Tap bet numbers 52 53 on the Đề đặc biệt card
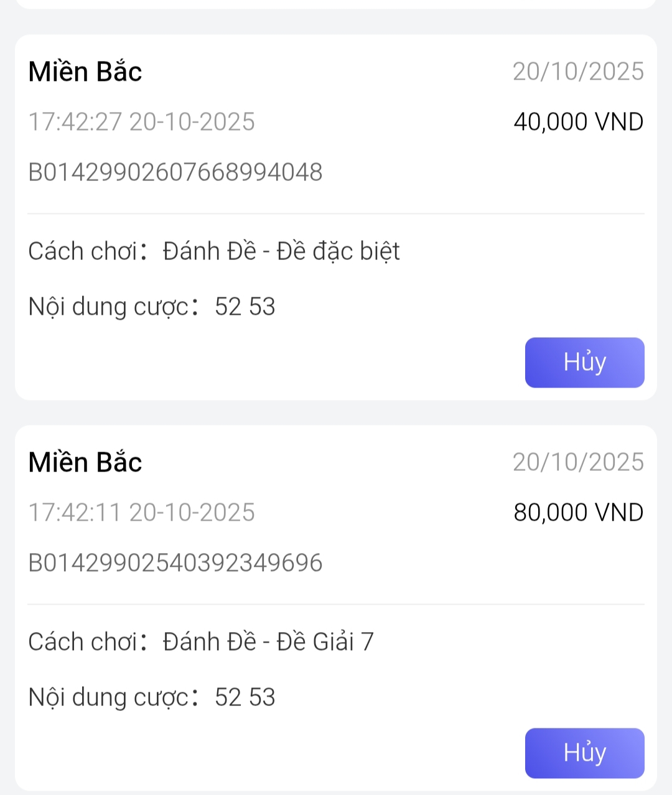This screenshot has height=795, width=672. 245,307
